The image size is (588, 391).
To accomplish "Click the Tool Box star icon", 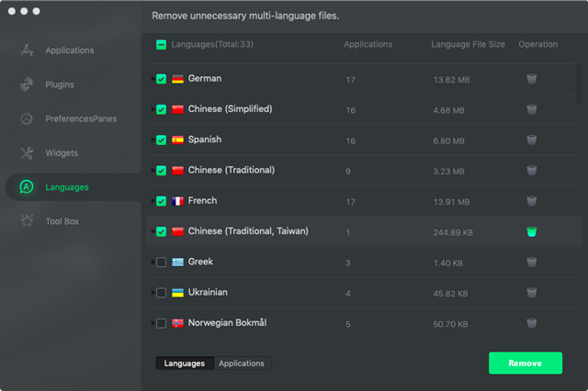I will (x=27, y=221).
